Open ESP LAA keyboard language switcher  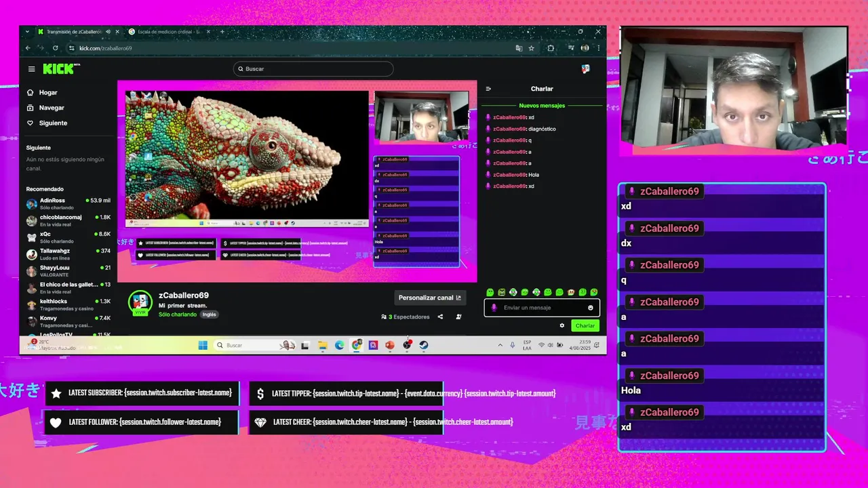click(527, 345)
